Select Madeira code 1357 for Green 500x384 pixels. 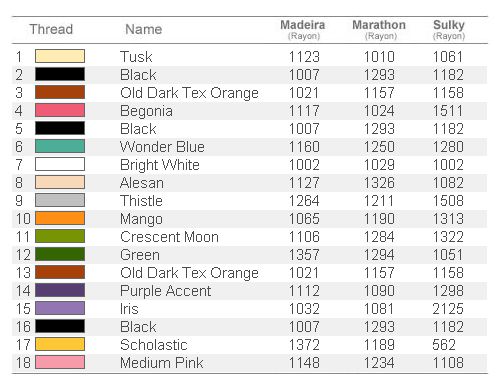304,255
